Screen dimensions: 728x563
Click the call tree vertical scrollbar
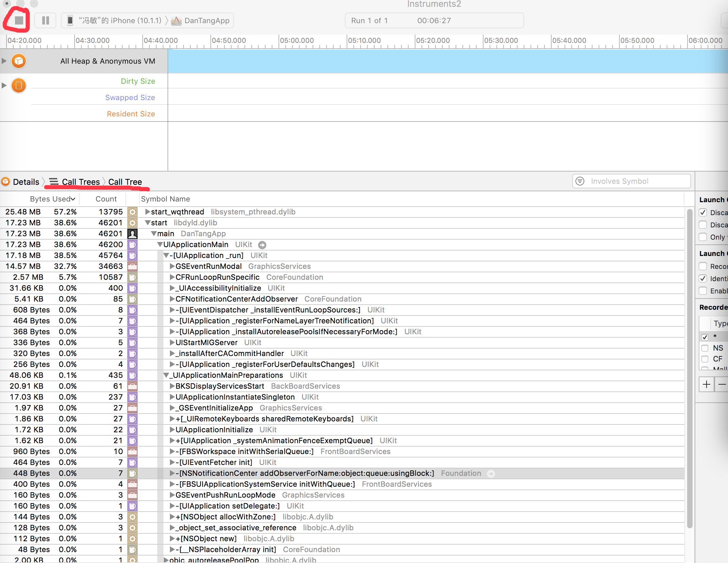tap(690, 368)
